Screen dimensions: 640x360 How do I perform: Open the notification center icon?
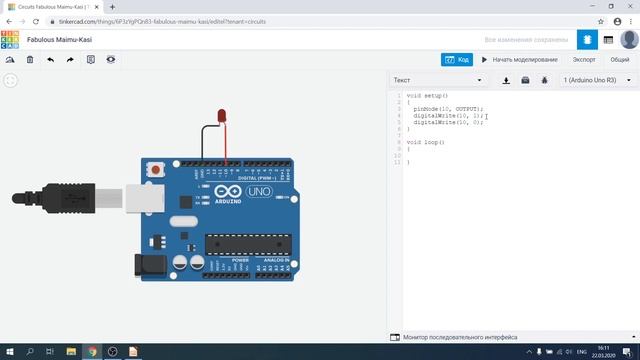point(627,351)
